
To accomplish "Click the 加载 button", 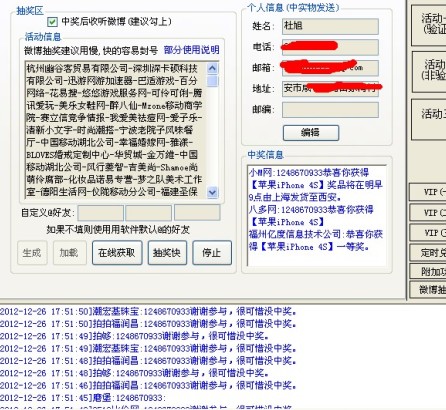I will [69, 253].
